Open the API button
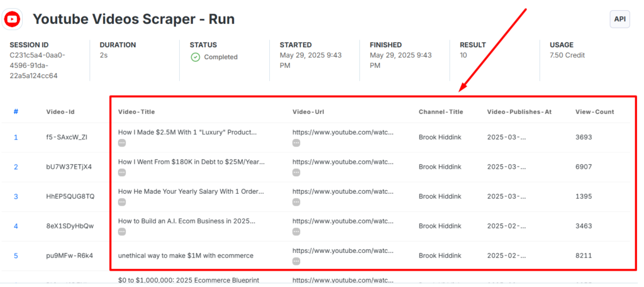This screenshot has height=287, width=644. (619, 19)
